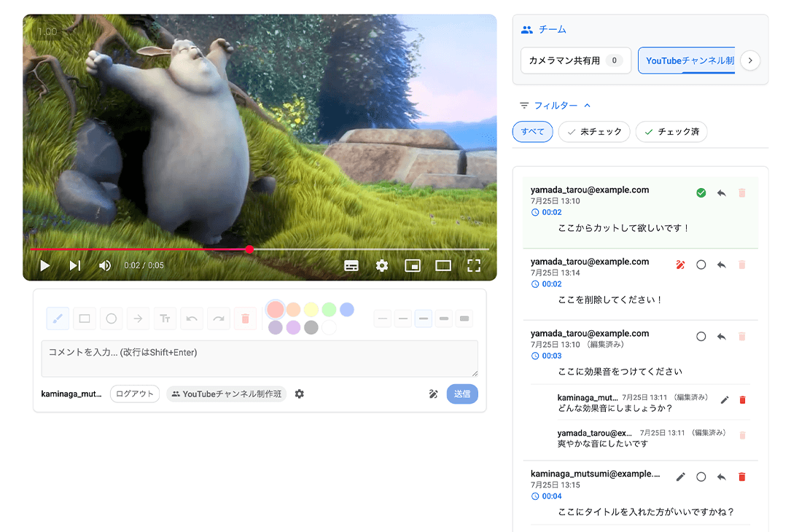The width and height of the screenshot is (791, 532).
Task: Jump to timestamp 00:04
Action: point(546,496)
